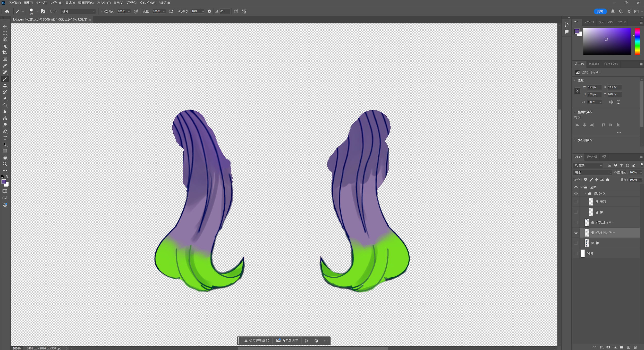The height and width of the screenshot is (350, 644).
Task: Toggle visibility of 顔パーツ group
Action: (576, 194)
